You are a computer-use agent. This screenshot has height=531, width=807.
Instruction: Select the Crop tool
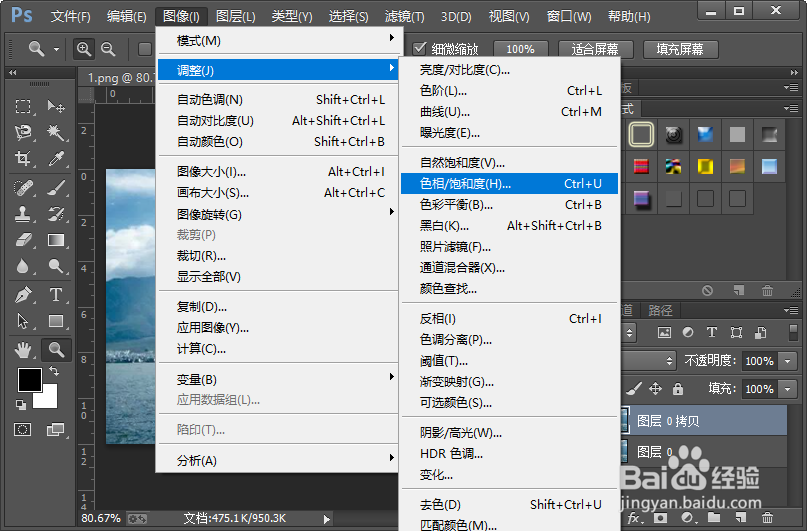click(x=23, y=158)
